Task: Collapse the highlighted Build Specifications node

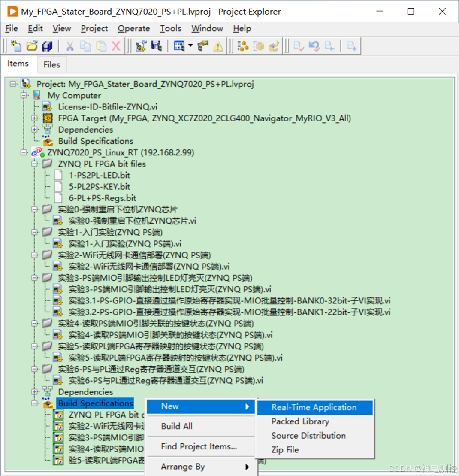Action: click(35, 403)
